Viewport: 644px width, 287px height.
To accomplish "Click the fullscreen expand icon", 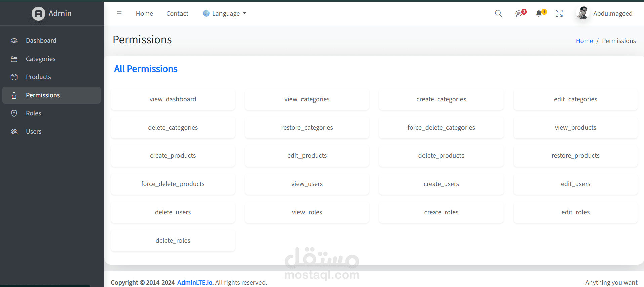I will (x=559, y=13).
